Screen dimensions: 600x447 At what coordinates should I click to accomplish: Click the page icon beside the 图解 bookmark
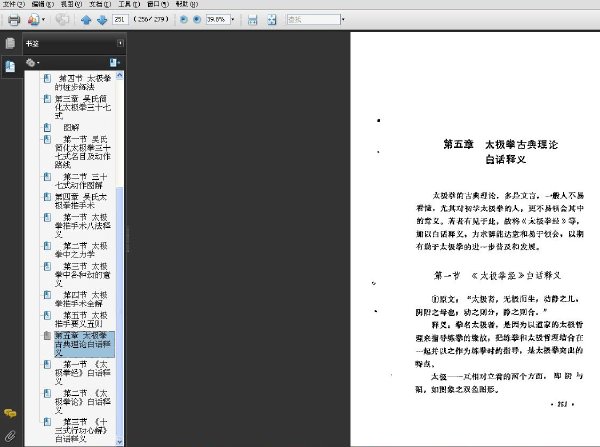point(47,127)
